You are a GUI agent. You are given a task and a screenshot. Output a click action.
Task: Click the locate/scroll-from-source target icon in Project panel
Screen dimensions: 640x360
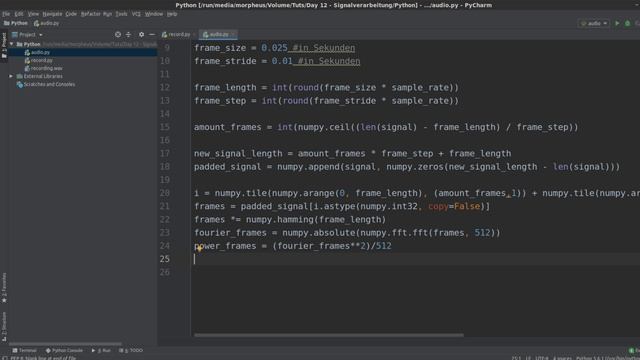[118, 35]
